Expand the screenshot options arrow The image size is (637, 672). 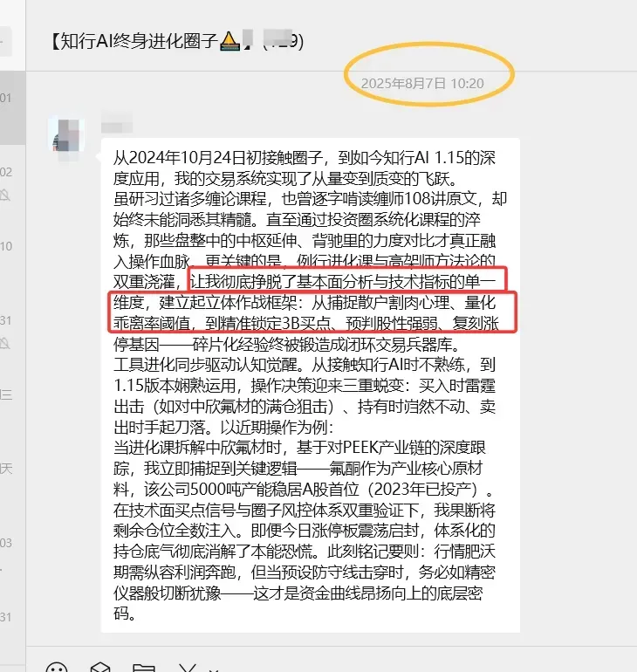(214, 670)
